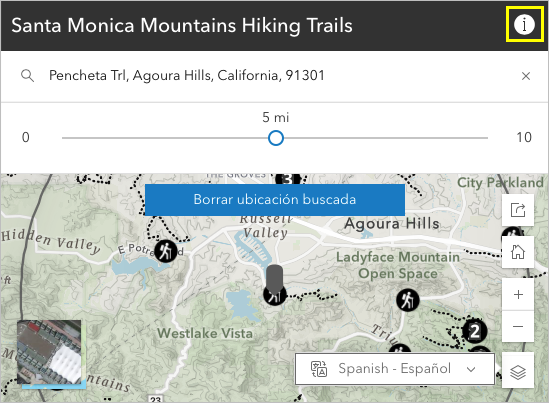Open the cluster marker labeled 2
549x403 pixels.
coord(474,331)
